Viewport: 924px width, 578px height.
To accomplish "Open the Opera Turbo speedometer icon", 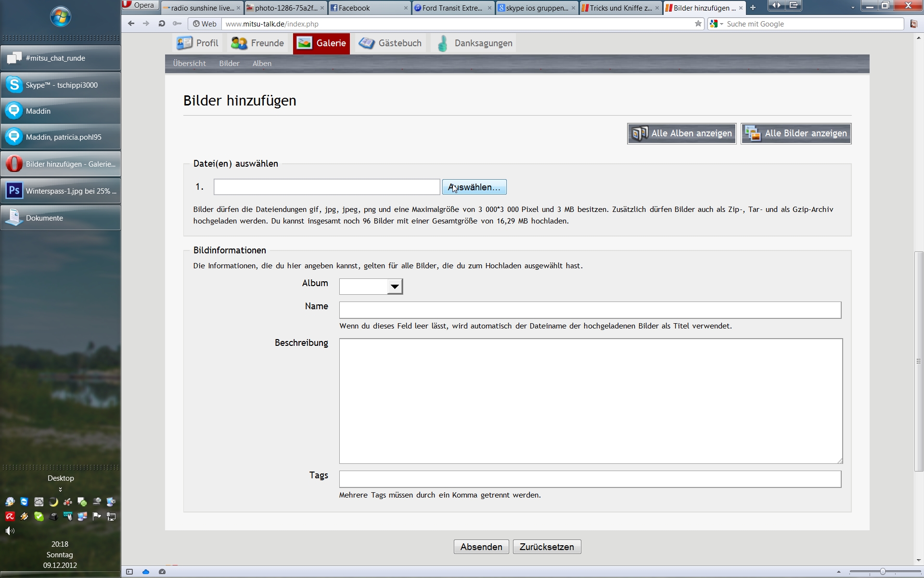I will pos(162,572).
